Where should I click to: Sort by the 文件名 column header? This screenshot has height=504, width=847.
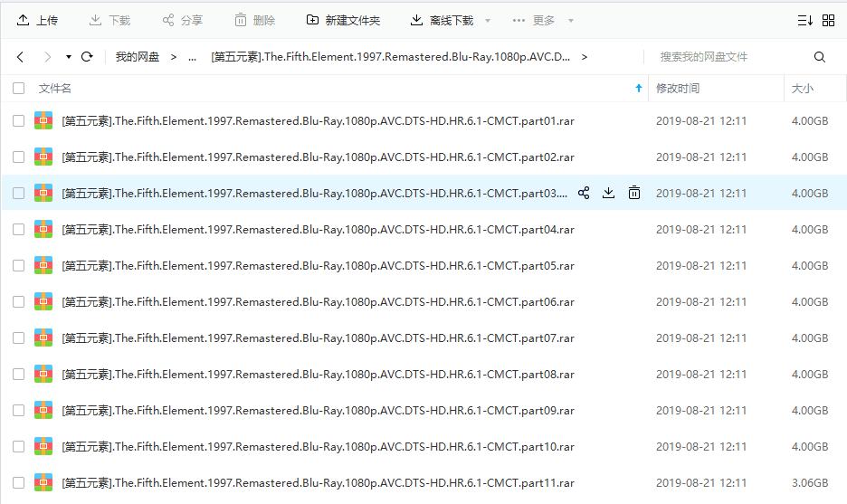tap(54, 88)
